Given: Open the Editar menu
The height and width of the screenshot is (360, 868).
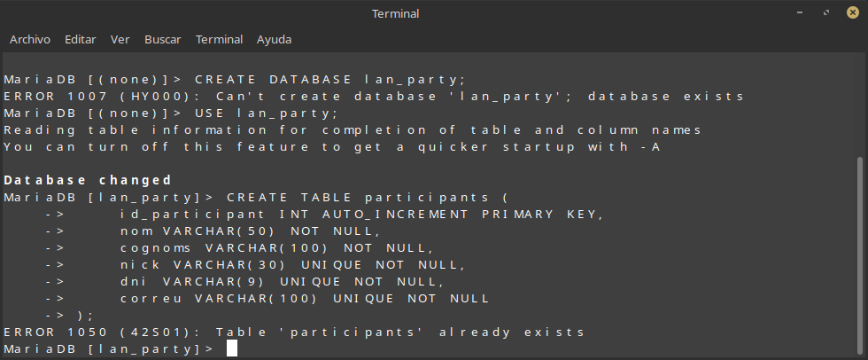Looking at the screenshot, I should (x=80, y=40).
